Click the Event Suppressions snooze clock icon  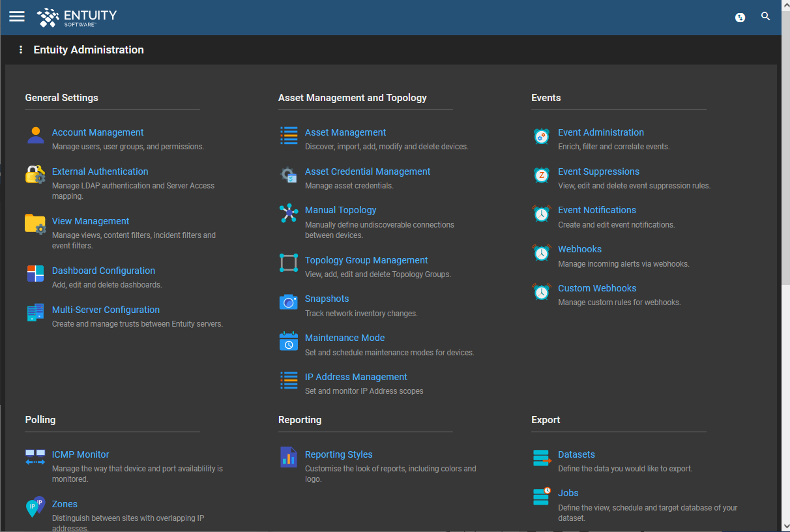[x=542, y=175]
